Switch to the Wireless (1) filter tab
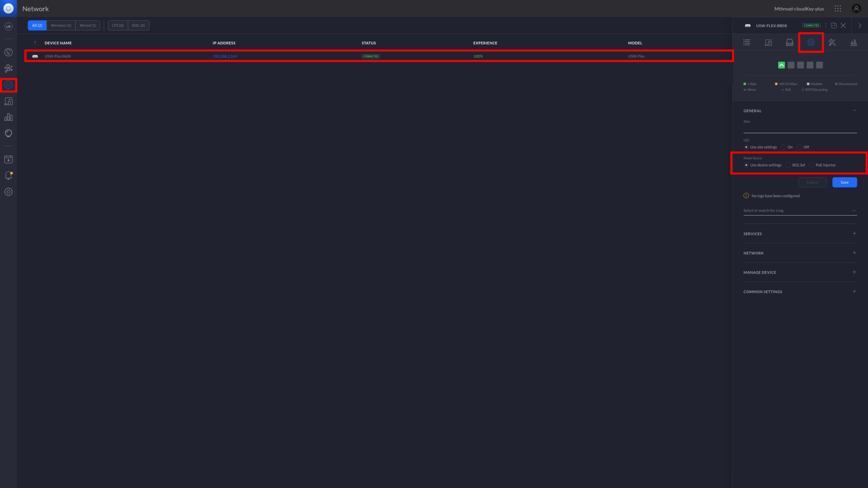868x488 pixels. point(61,25)
